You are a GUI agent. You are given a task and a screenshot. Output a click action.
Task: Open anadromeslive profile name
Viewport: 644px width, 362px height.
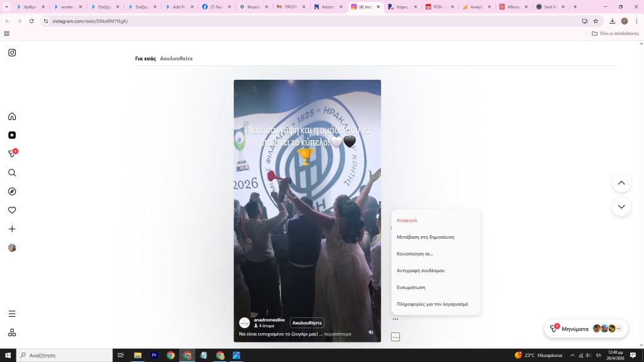[269, 320]
